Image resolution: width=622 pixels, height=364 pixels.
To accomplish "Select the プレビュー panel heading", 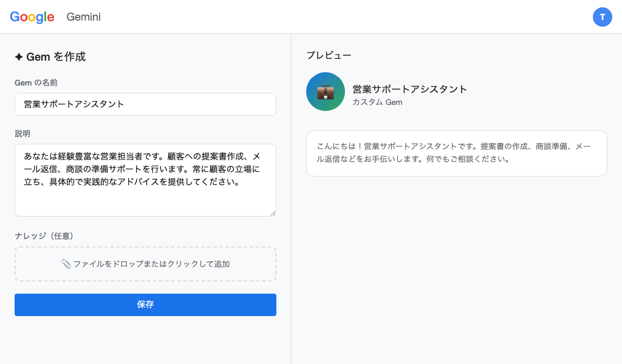I will pyautogui.click(x=329, y=55).
